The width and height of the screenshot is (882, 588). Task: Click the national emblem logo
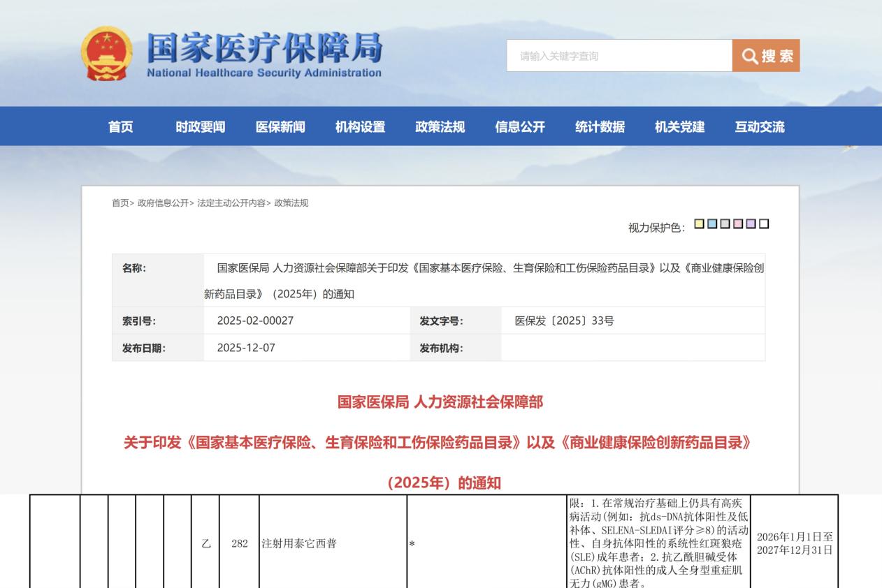click(106, 54)
